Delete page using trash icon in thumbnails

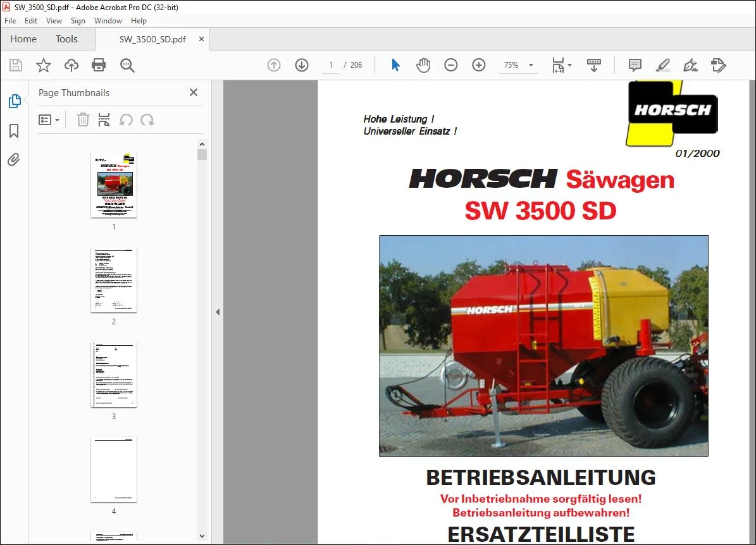[x=83, y=120]
